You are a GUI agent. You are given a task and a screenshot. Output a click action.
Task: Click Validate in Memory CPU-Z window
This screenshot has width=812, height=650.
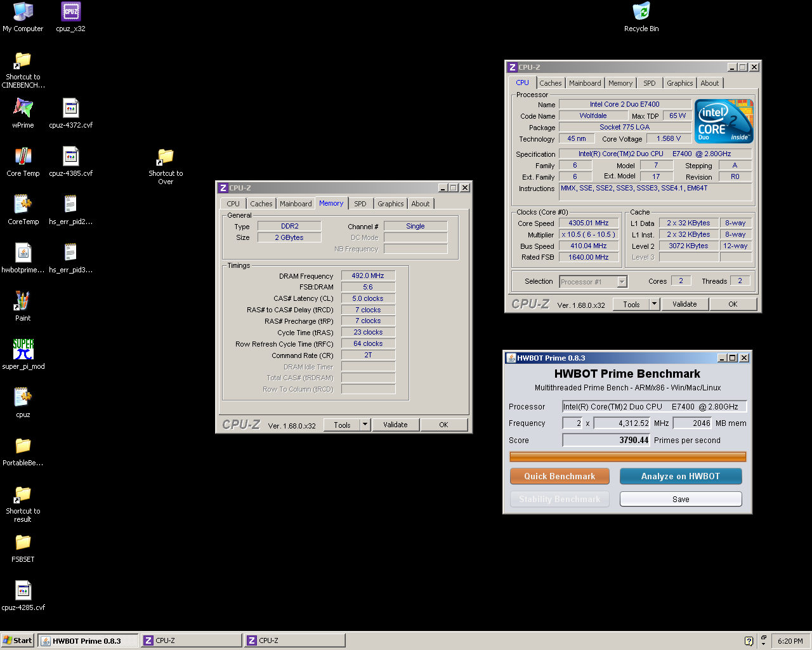tap(395, 425)
